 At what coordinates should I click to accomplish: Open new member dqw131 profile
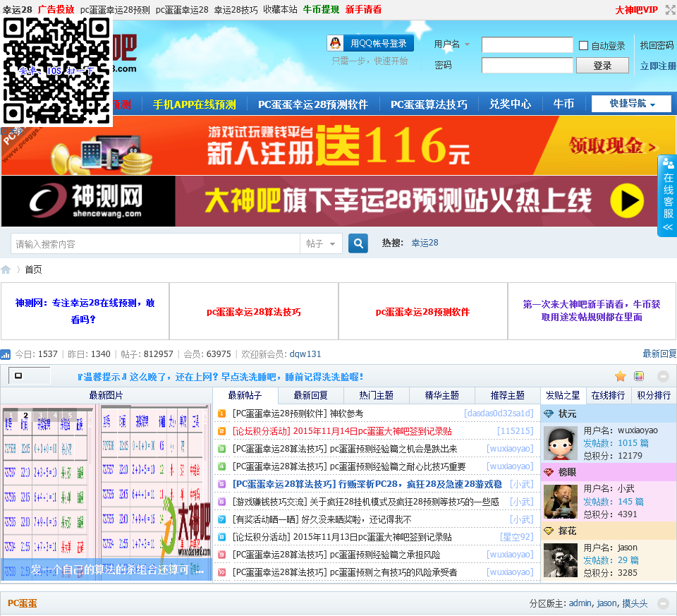coord(305,354)
